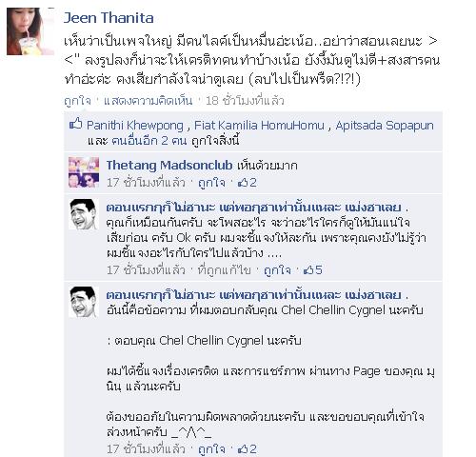Click the meme face avatar on second comment
The width and height of the screenshot is (476, 457).
[84, 214]
